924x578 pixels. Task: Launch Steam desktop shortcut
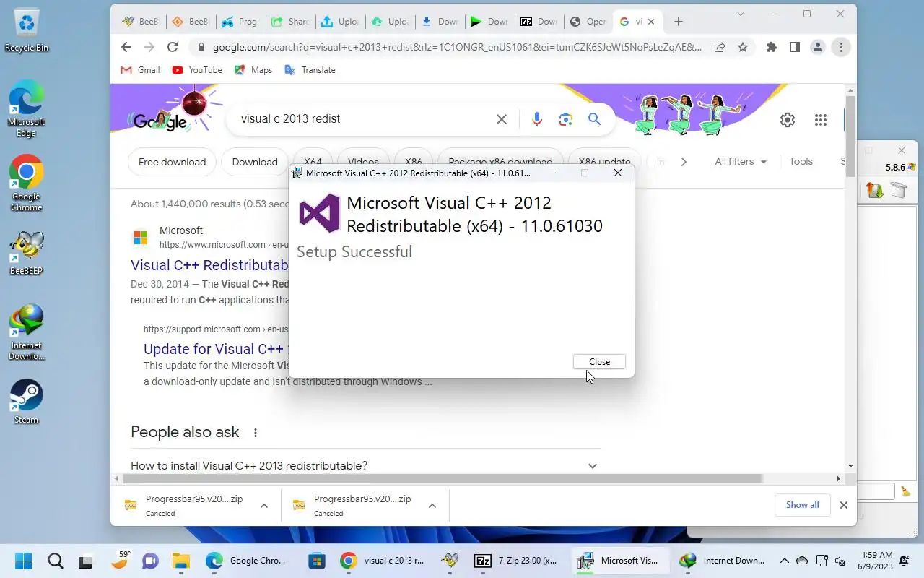tap(27, 402)
